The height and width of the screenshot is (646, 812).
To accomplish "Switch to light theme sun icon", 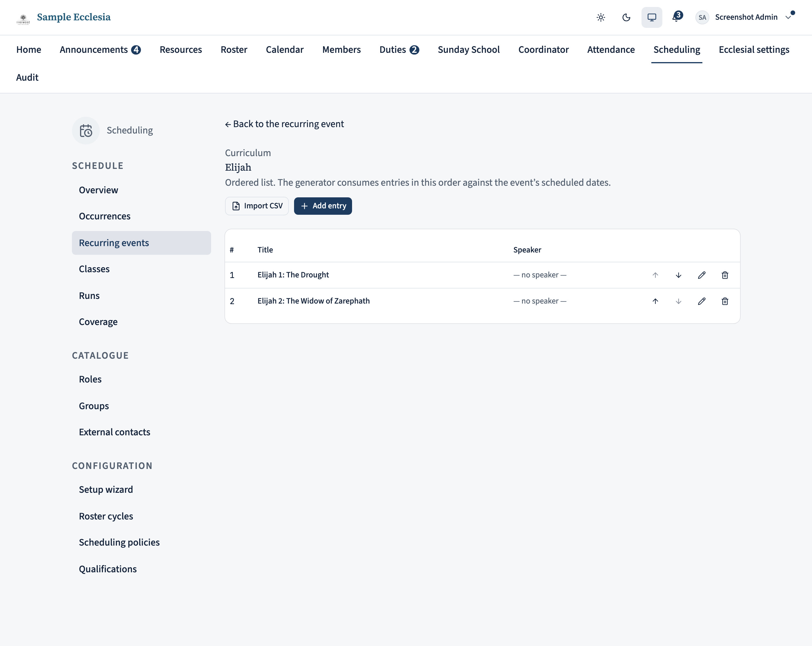I will coord(601,17).
